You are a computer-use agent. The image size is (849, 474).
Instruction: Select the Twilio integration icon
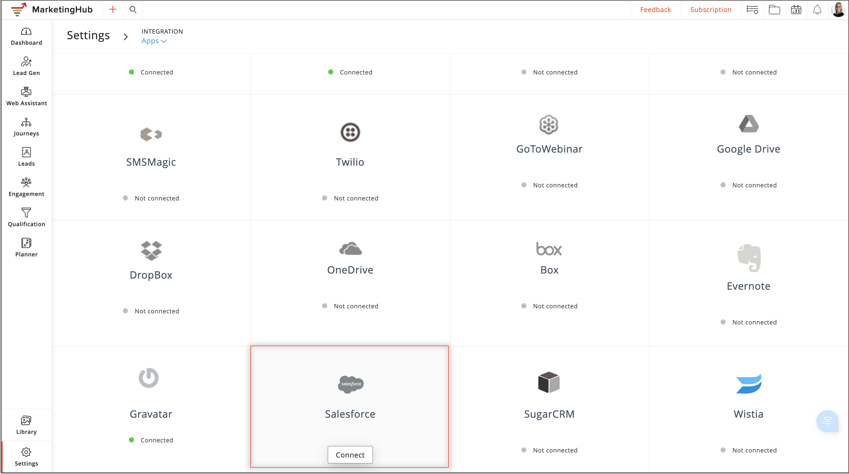pos(350,132)
